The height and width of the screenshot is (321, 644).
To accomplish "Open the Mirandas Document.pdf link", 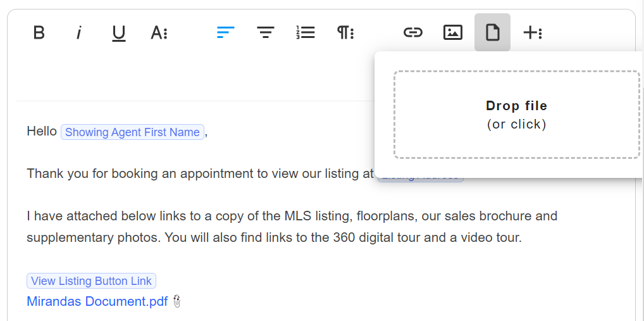I will pyautogui.click(x=97, y=301).
